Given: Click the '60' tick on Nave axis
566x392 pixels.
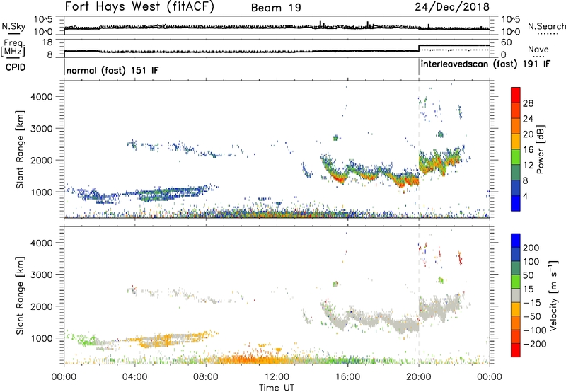Looking at the screenshot, I should (x=507, y=42).
